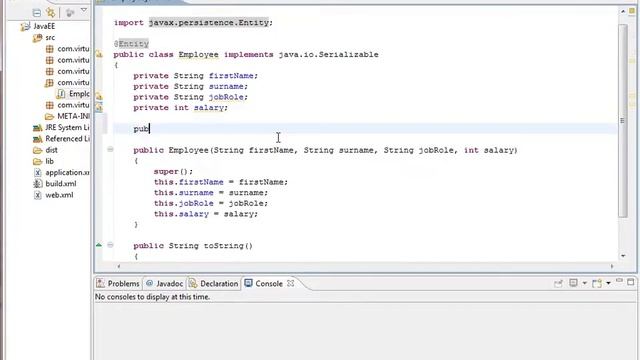
Task: Open build.xml Ant file
Action: pyautogui.click(x=61, y=184)
